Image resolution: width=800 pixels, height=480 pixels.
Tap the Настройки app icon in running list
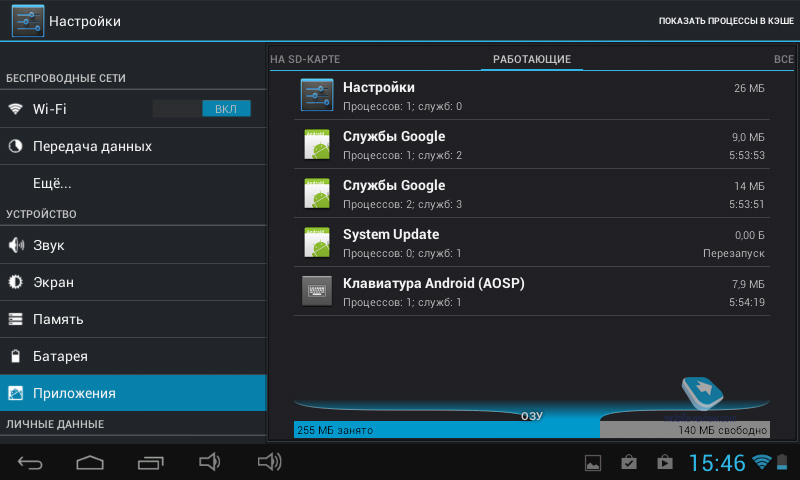317,95
